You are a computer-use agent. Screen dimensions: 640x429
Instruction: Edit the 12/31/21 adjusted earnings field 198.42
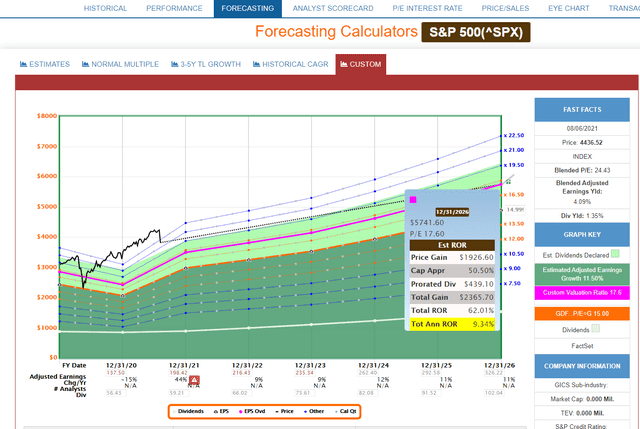[x=178, y=373]
